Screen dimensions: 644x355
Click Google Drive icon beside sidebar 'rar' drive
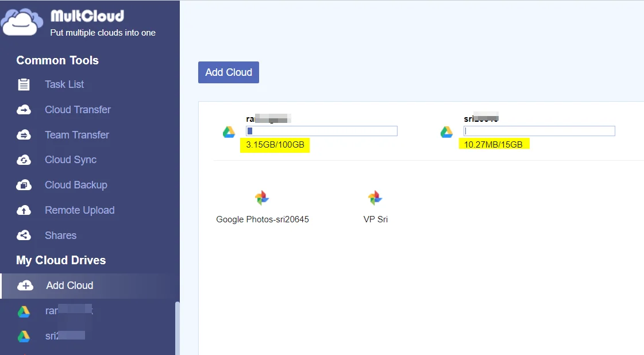24,311
